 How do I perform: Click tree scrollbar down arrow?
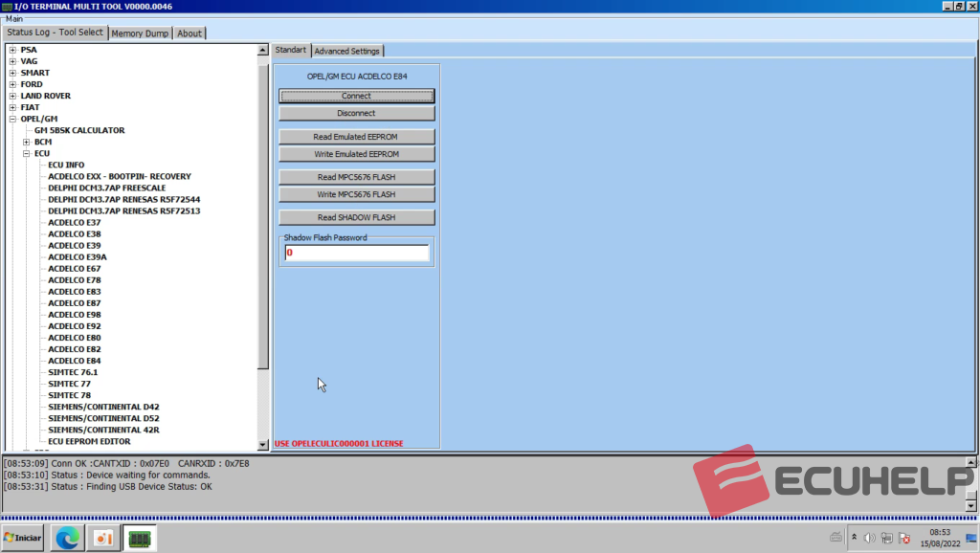263,444
